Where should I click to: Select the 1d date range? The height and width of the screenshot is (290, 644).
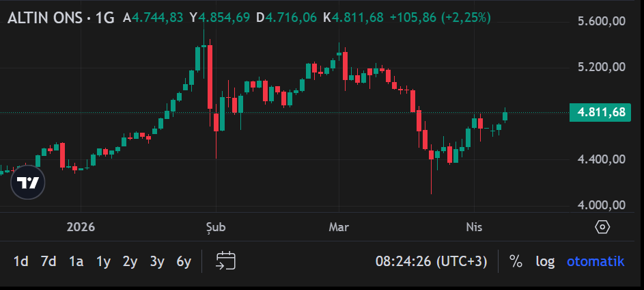[x=21, y=261]
